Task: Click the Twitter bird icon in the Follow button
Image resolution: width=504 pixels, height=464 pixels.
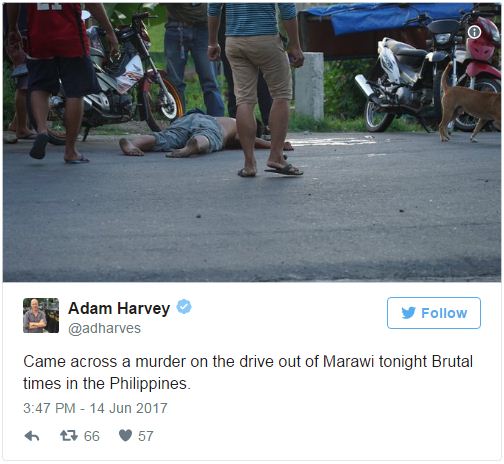Action: pos(409,313)
